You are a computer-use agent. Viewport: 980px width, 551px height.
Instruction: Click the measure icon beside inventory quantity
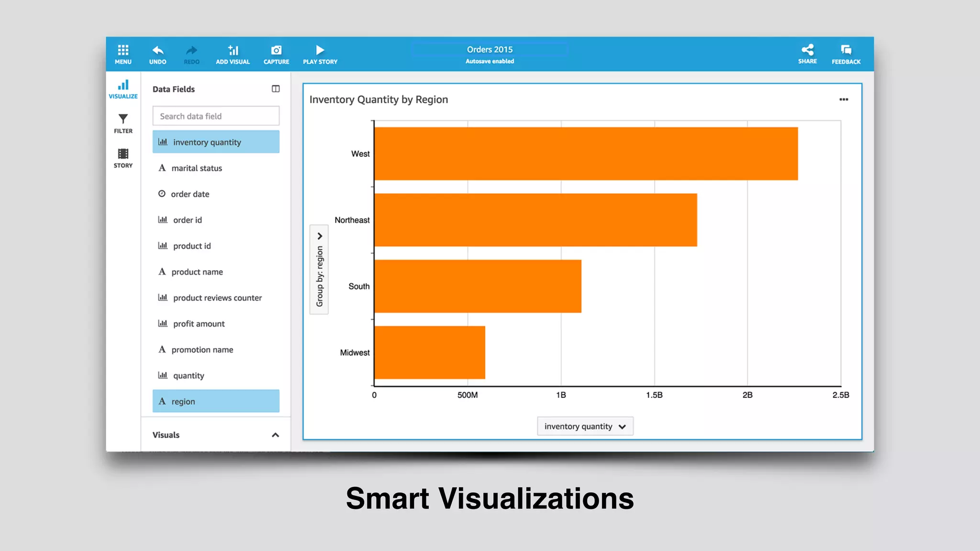pos(163,142)
